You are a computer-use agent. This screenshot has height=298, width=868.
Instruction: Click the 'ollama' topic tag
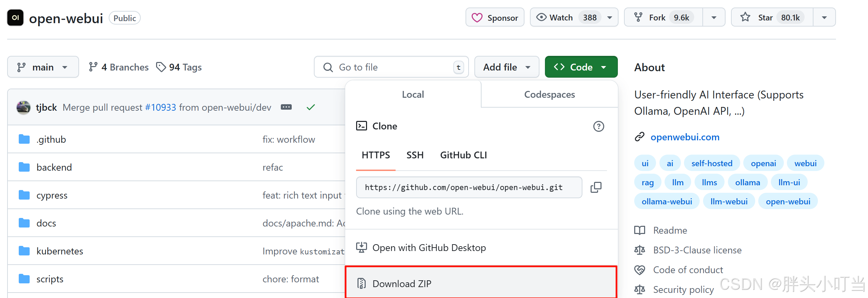(x=748, y=182)
